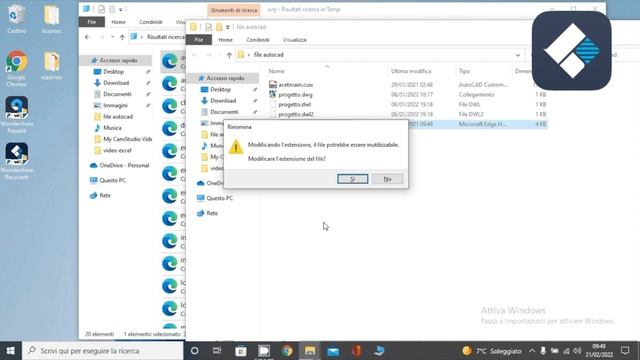Go up one level in the back search window

pyautogui.click(x=122, y=37)
